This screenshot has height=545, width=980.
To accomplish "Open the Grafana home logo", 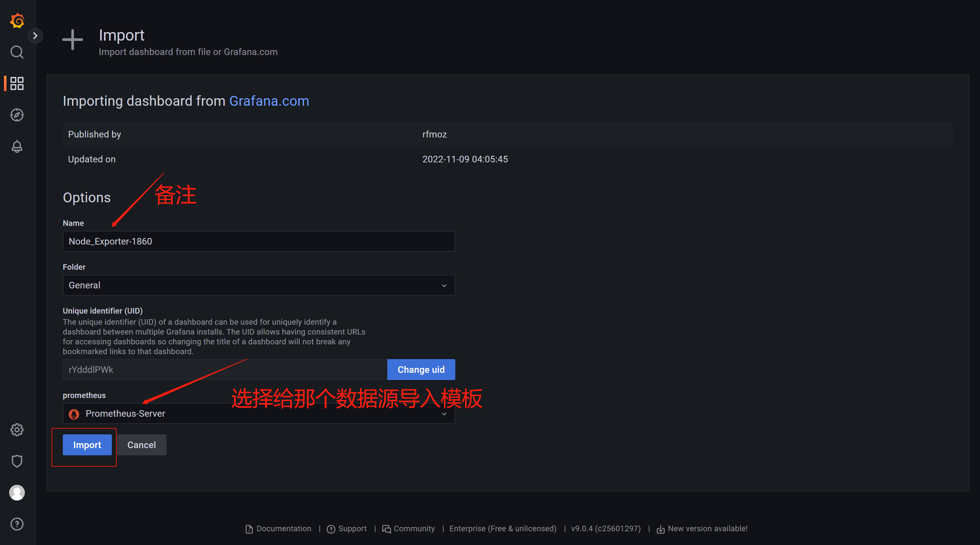I will point(17,21).
